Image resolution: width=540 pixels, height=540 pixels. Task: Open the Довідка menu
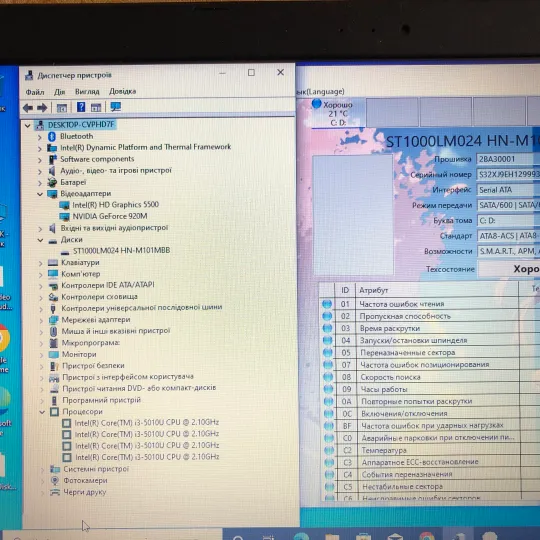(123, 91)
